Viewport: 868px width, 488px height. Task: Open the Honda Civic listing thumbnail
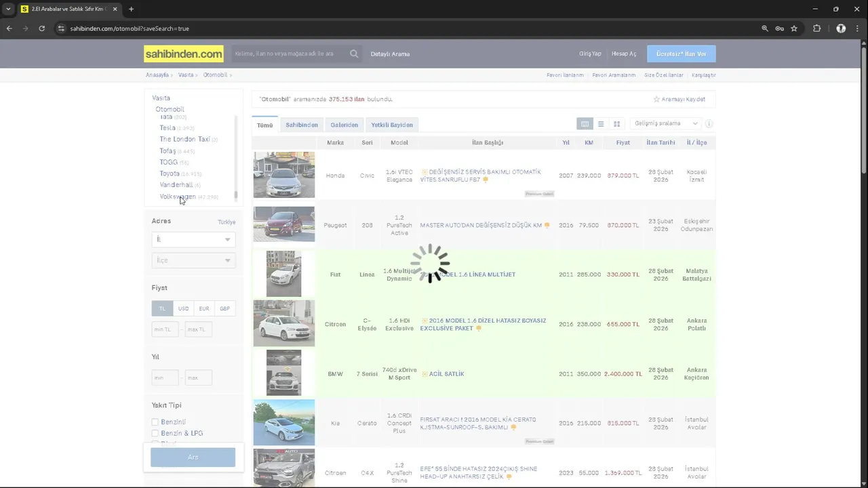coord(284,175)
